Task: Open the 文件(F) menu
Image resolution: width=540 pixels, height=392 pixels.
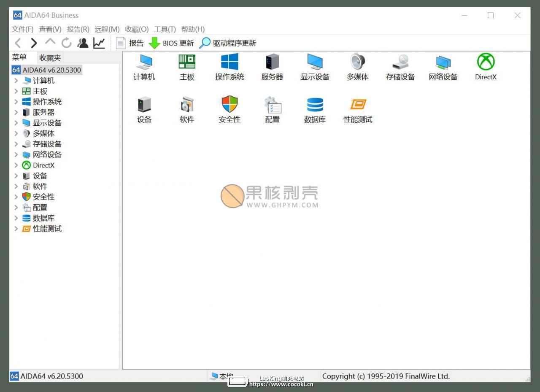Action: tap(22, 29)
